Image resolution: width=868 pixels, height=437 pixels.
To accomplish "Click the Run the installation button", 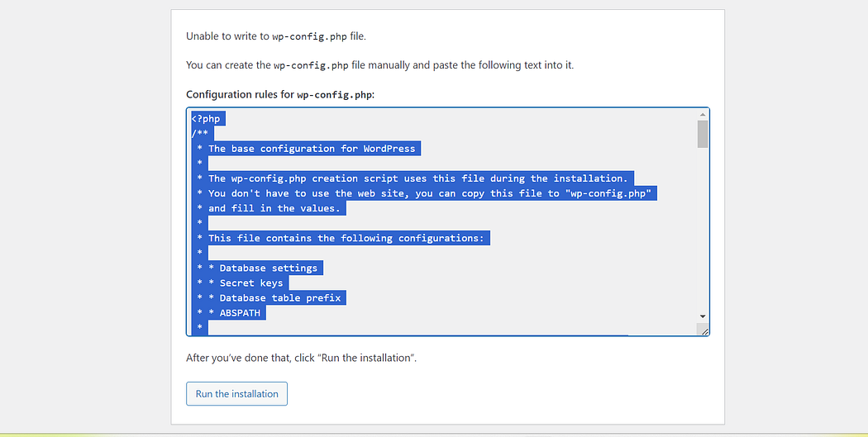I will (236, 393).
